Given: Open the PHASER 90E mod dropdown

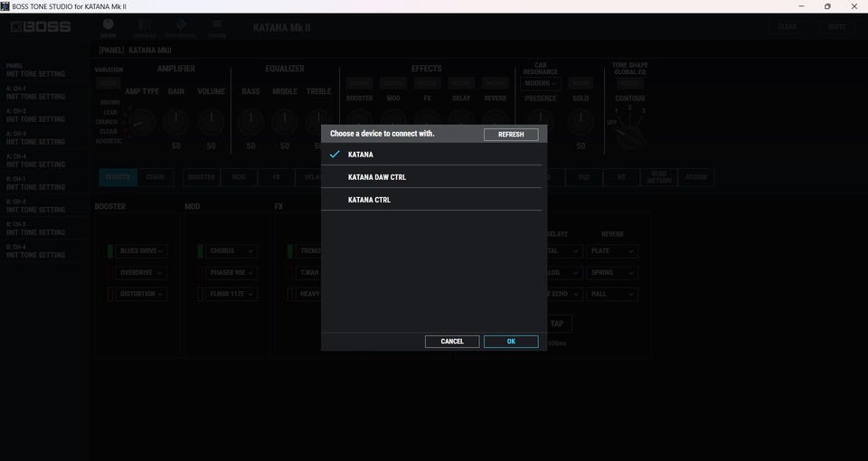Looking at the screenshot, I should (231, 273).
